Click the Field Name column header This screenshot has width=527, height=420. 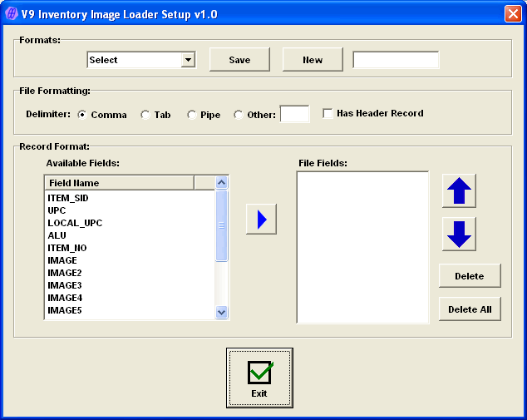[120, 183]
